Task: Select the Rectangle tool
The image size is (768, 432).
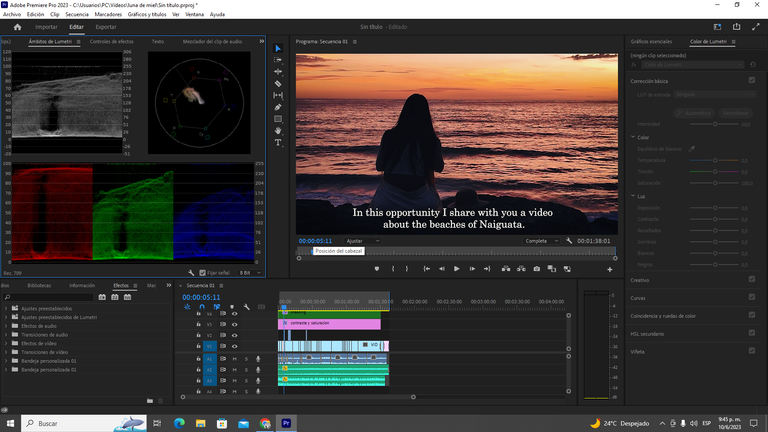Action: tap(278, 119)
